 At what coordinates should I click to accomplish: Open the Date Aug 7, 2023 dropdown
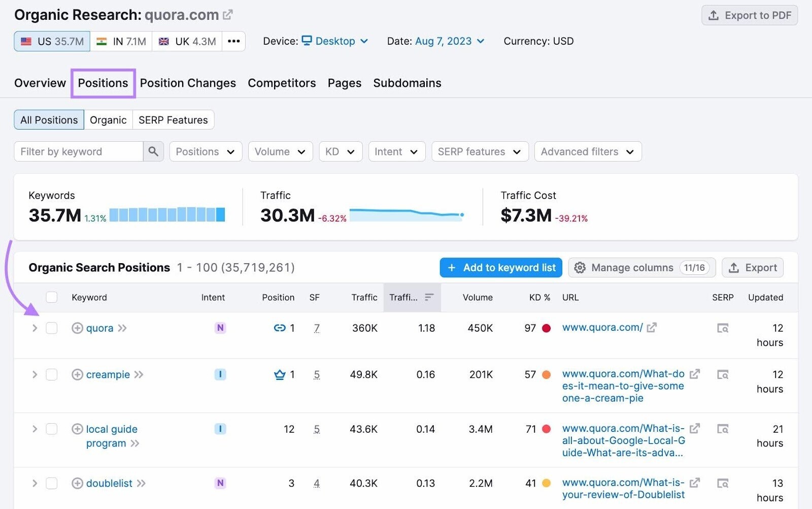(450, 41)
